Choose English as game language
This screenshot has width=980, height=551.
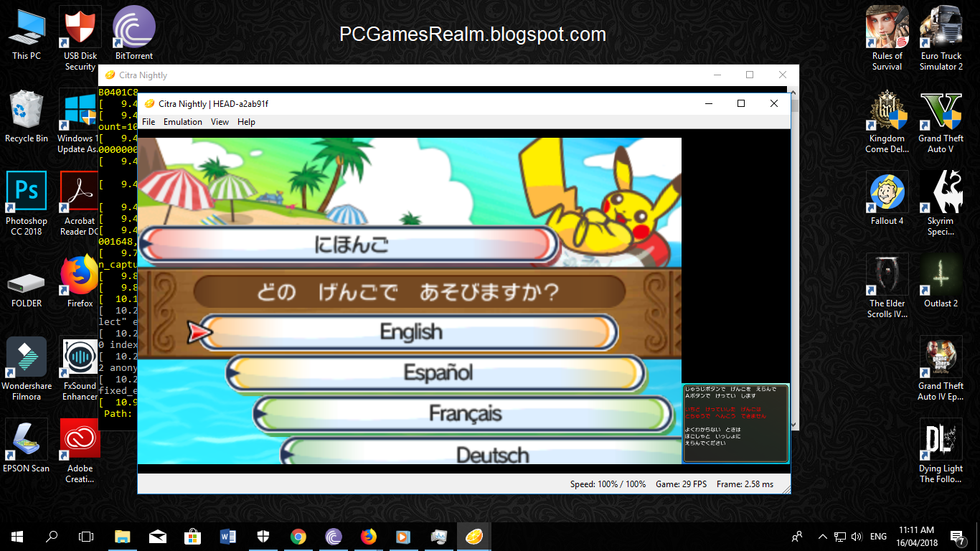[408, 332]
